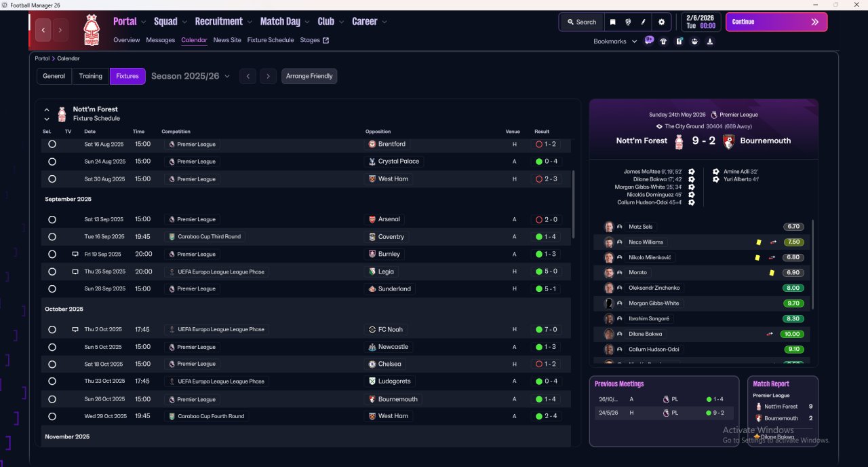Screen dimensions: 868x467
Task: Click TV broadcast icon on Burnley fixture row
Action: [x=75, y=254]
